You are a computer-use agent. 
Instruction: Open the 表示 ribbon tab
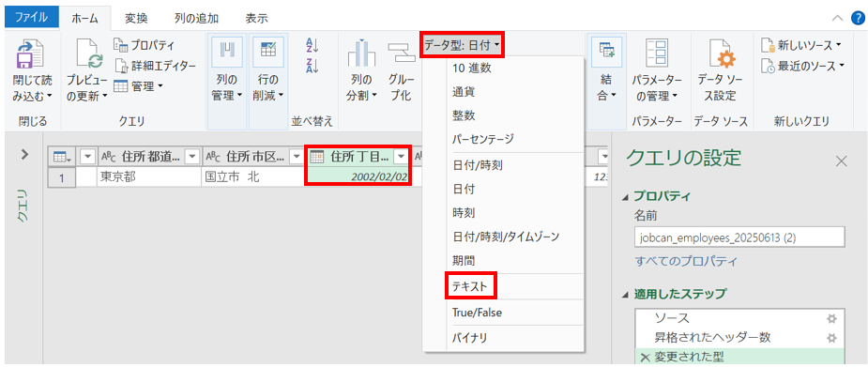256,18
